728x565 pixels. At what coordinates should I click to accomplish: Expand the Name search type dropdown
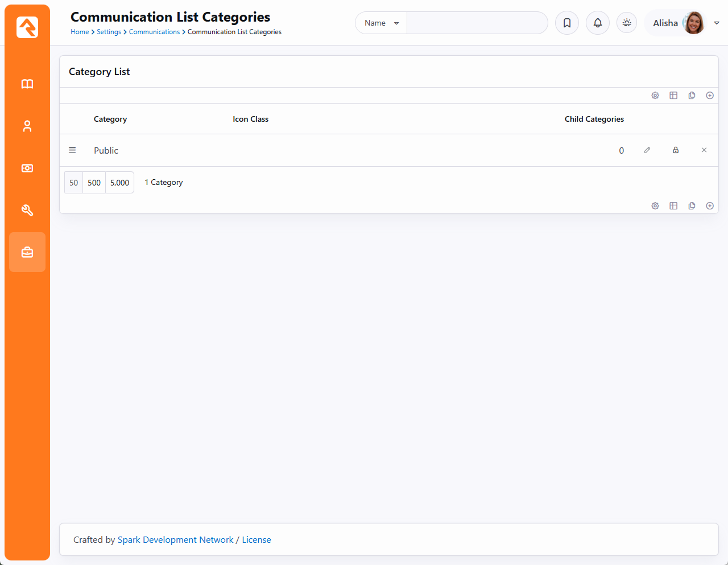coord(381,23)
